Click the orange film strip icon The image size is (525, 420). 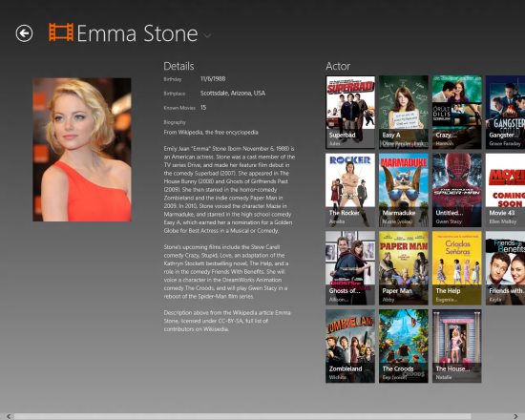61,32
